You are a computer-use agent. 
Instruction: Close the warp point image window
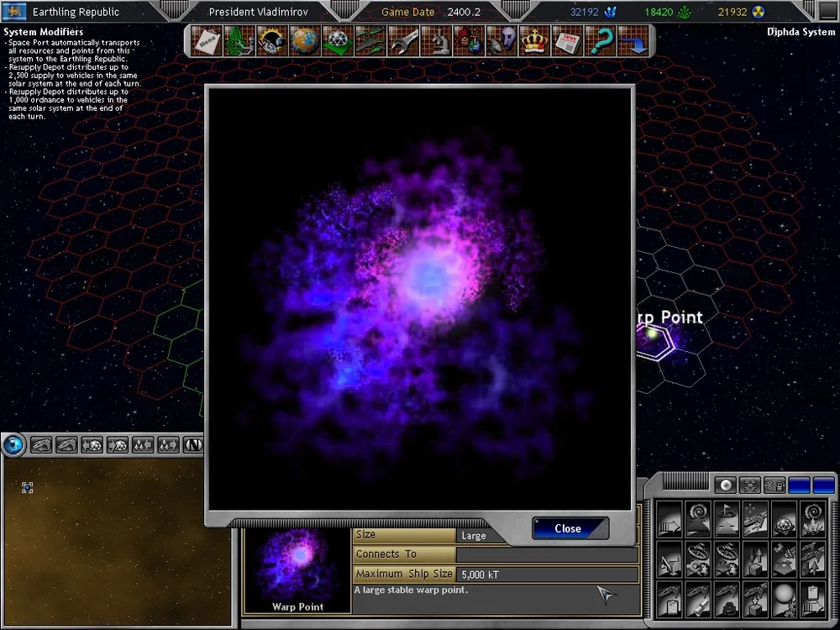coord(569,528)
